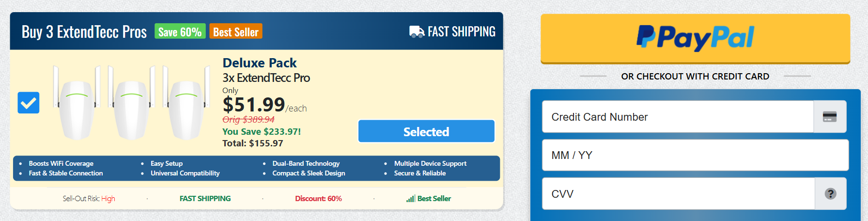Click the green FAST SHIPPING footer text

pos(205,199)
